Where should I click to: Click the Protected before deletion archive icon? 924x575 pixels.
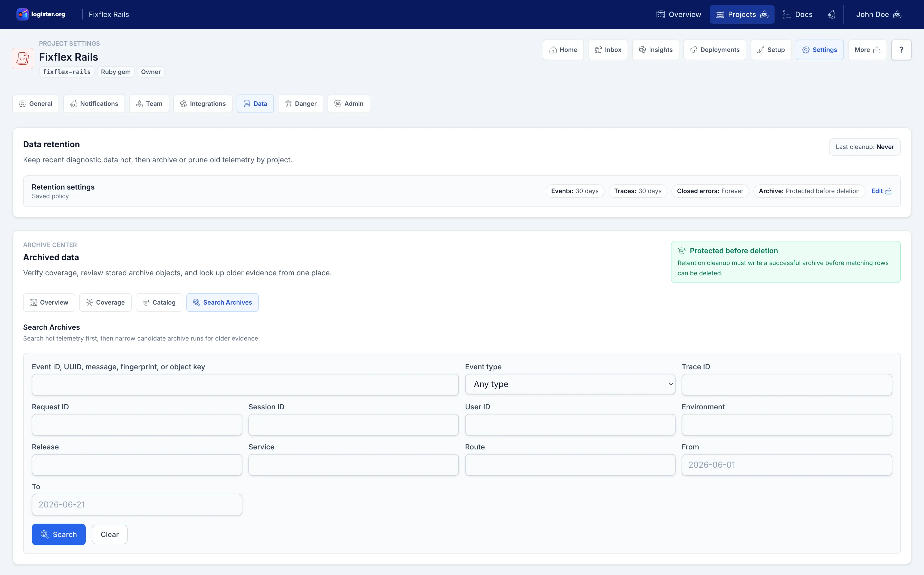(681, 251)
